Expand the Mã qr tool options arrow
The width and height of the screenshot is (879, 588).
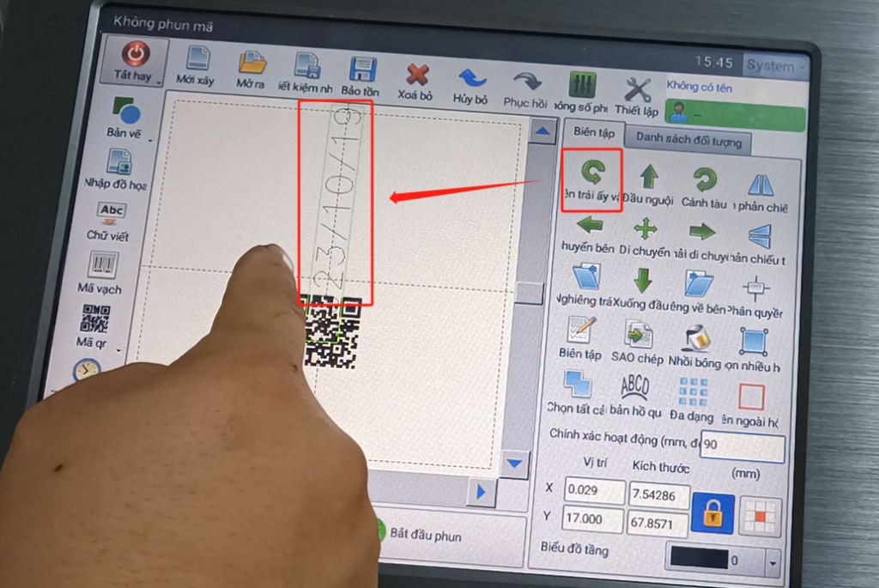pos(118,349)
